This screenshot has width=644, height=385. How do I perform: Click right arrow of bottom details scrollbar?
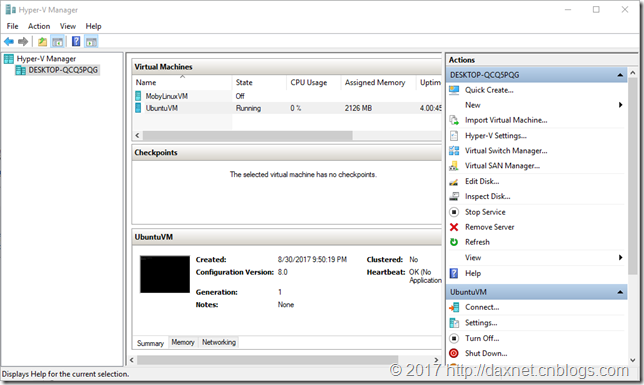click(x=436, y=360)
